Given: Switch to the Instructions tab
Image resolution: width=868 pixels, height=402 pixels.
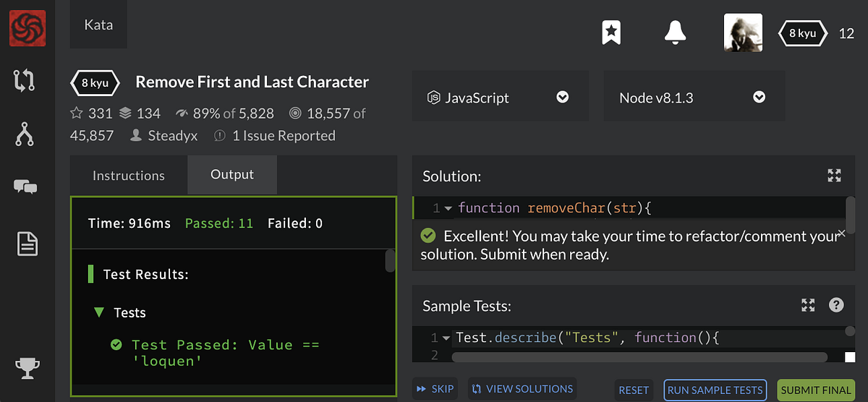Looking at the screenshot, I should pos(129,175).
